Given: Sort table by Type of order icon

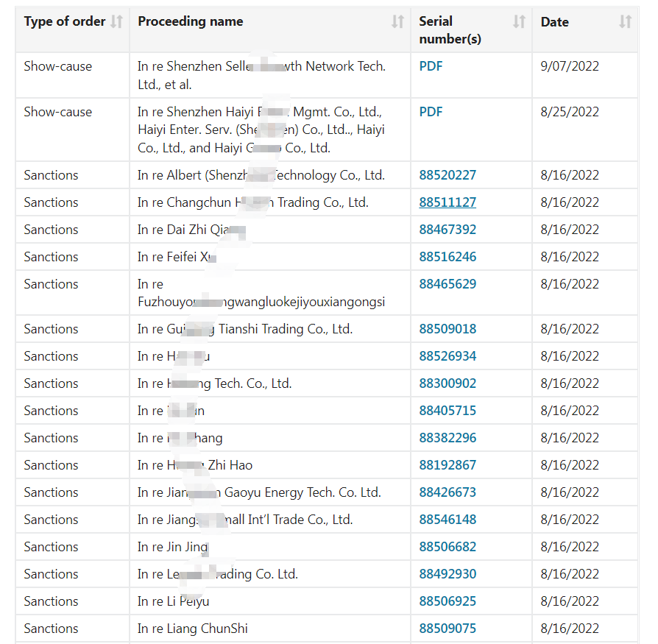Looking at the screenshot, I should tap(116, 22).
